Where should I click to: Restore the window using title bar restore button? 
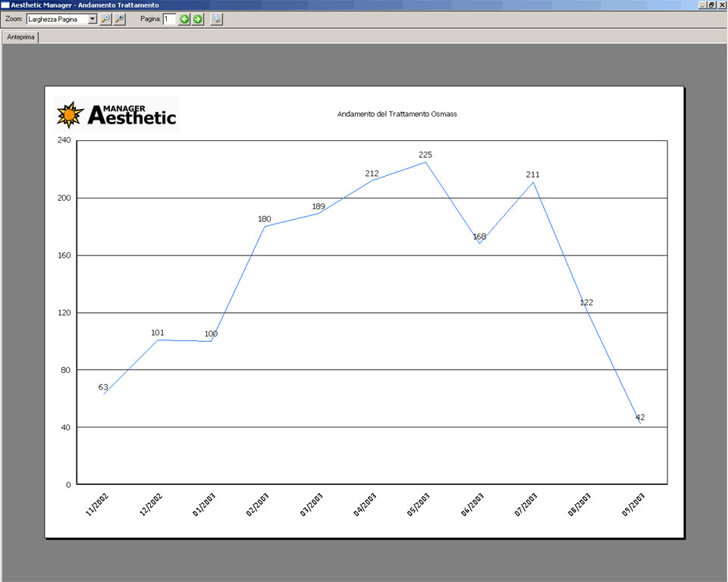click(x=712, y=5)
